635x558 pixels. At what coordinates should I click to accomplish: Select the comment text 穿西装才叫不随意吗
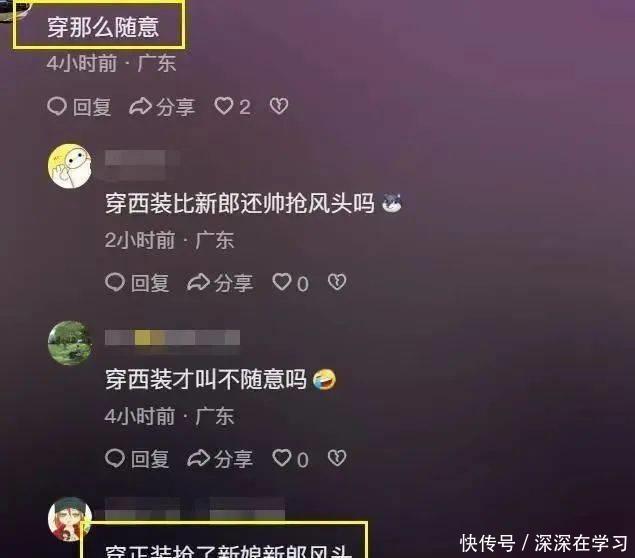tap(206, 379)
